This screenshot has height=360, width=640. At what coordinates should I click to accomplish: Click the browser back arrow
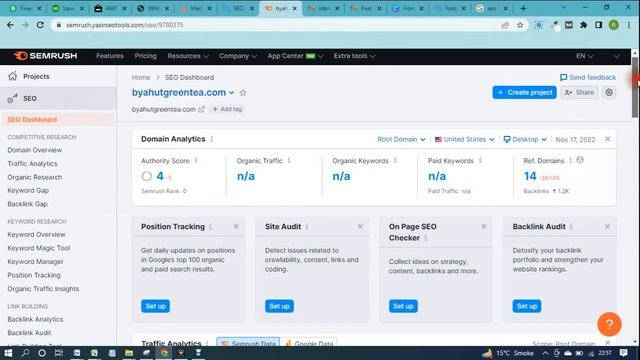[x=11, y=25]
